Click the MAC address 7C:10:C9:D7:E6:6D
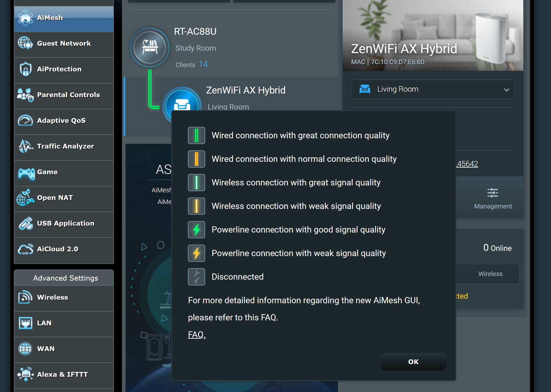551x392 pixels. pyautogui.click(x=398, y=62)
